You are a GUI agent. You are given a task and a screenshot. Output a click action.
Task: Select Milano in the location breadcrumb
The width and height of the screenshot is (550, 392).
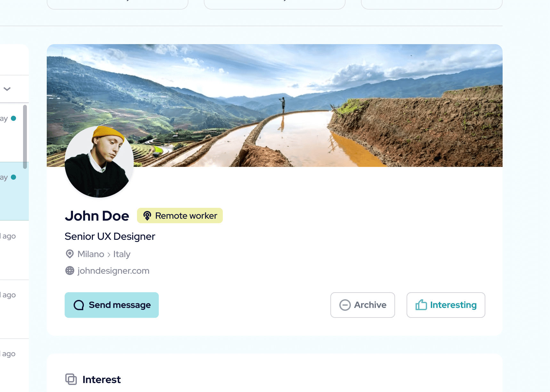(x=91, y=254)
